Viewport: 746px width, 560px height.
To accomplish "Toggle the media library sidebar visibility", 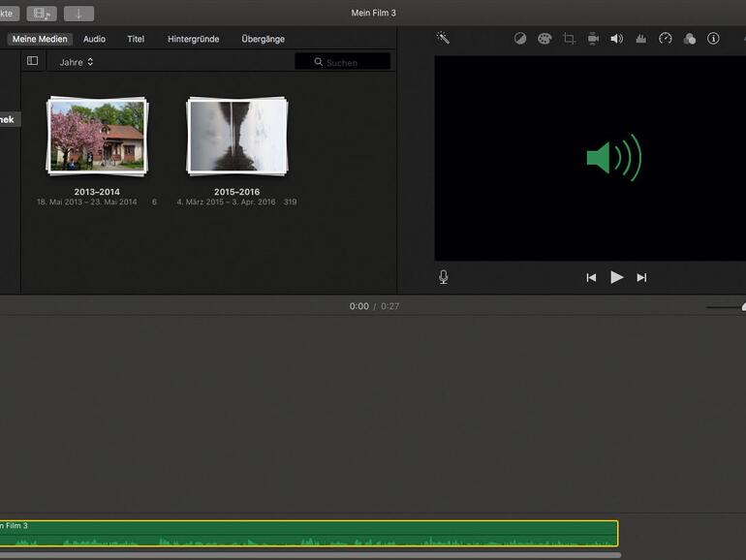I will pos(32,61).
